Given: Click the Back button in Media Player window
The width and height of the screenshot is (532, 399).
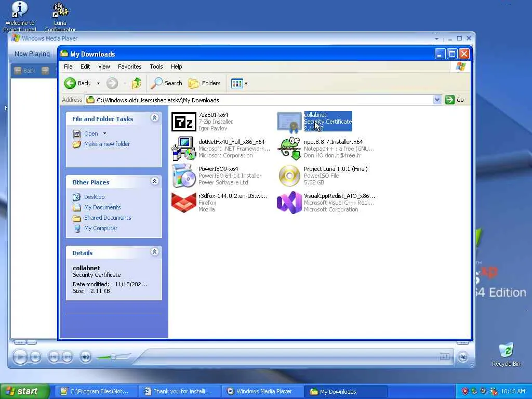Looking at the screenshot, I should [25, 71].
